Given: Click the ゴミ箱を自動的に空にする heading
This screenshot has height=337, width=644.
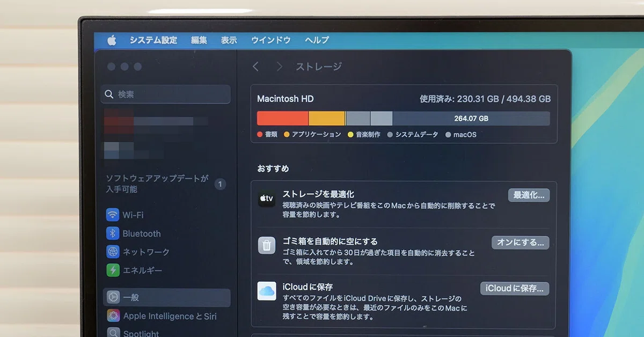Looking at the screenshot, I should [x=330, y=241].
